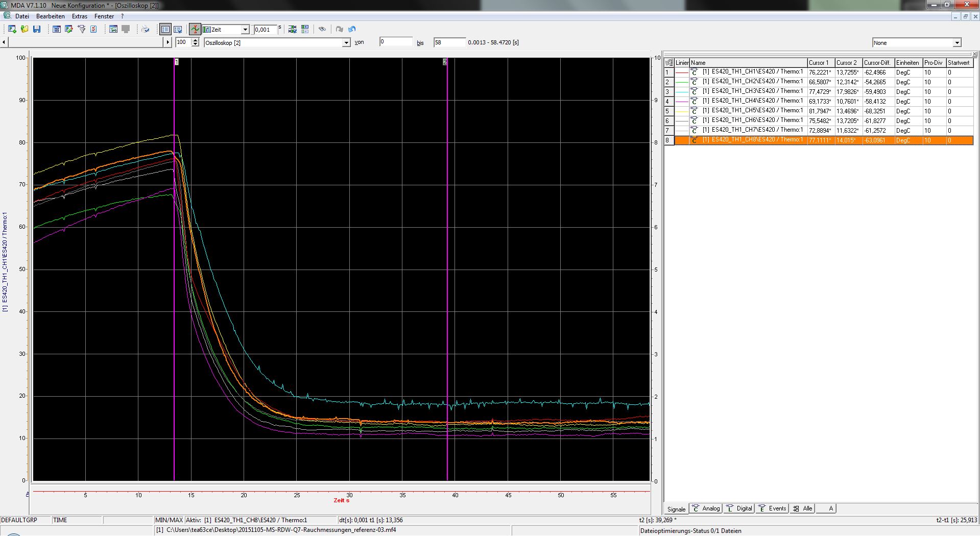Click the print icon in the toolbar
Screen dimensions: 980x536
click(x=146, y=30)
